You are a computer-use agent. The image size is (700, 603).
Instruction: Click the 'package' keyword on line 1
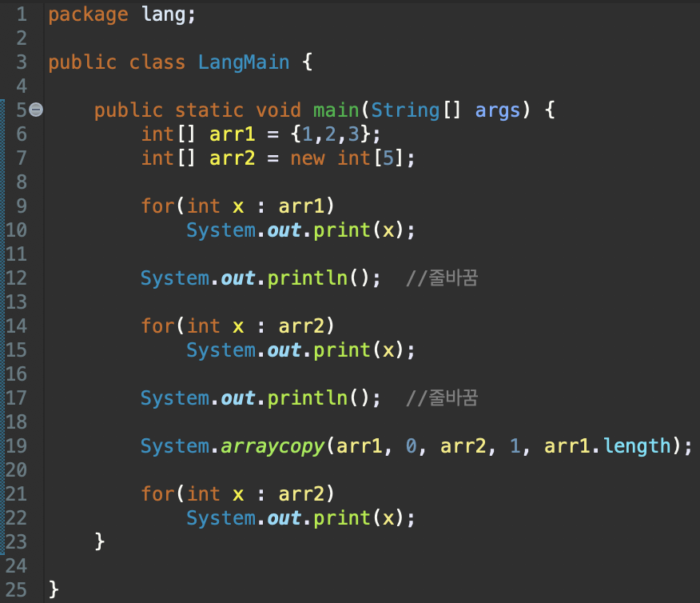[x=88, y=14]
